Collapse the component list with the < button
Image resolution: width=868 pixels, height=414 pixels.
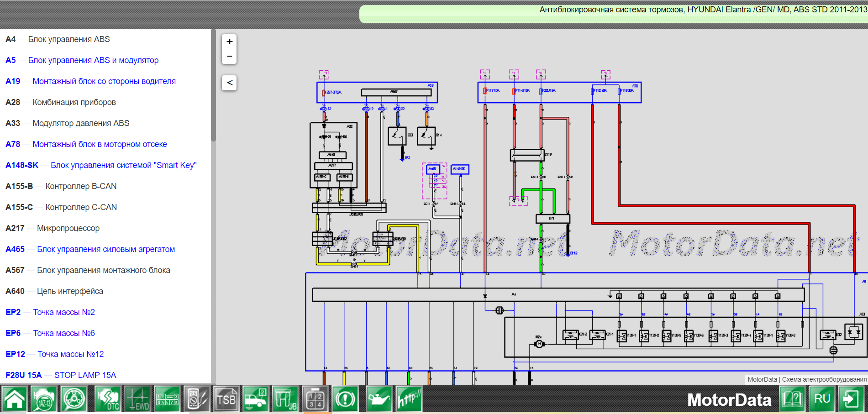point(229,83)
